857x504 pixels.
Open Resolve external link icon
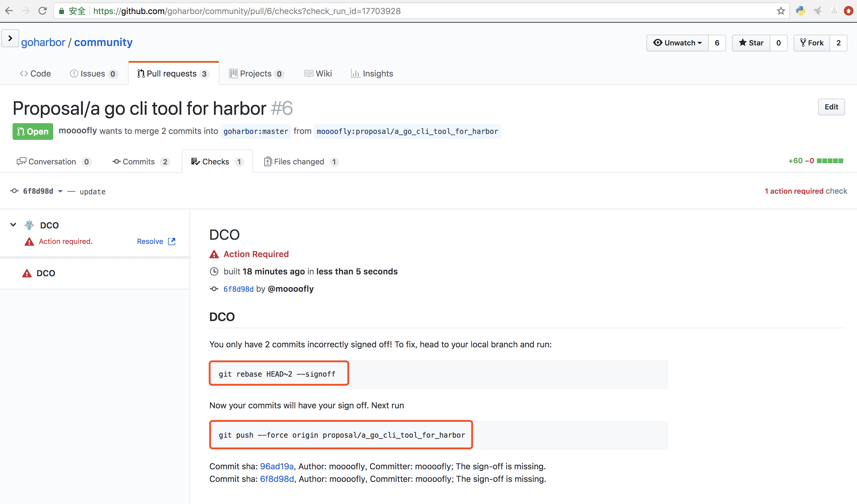[172, 242]
